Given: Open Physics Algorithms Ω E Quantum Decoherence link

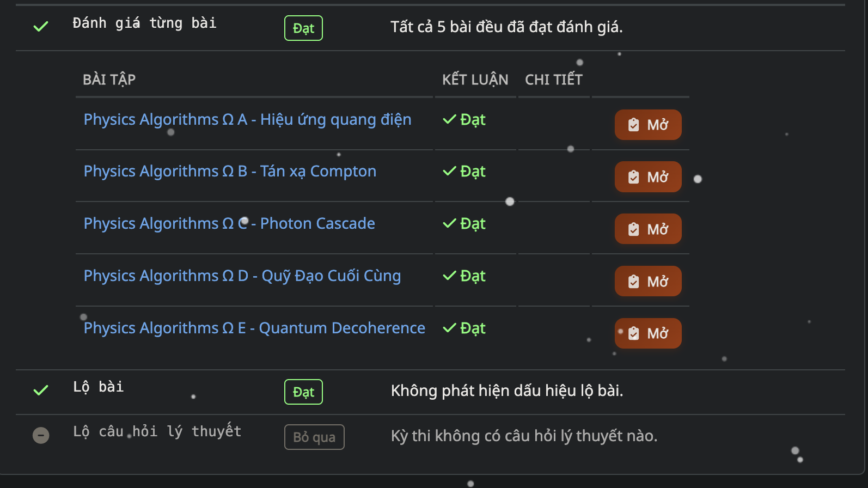Looking at the screenshot, I should coord(254,328).
